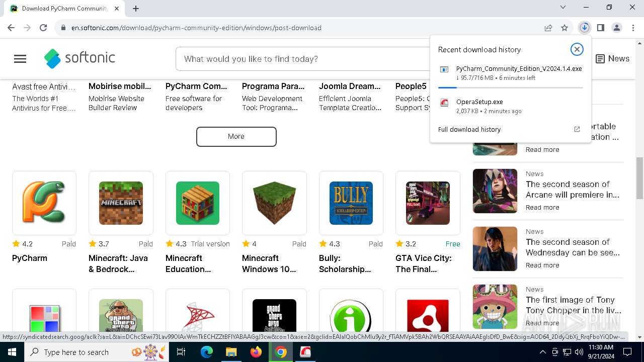The height and width of the screenshot is (362, 644).
Task: Click the browser address bar URL
Action: pos(196,28)
